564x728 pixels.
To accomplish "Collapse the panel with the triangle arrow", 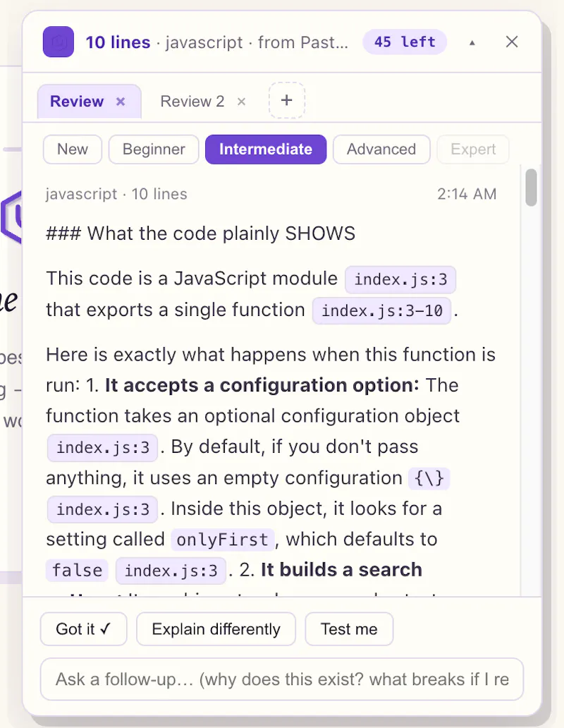I will (472, 43).
